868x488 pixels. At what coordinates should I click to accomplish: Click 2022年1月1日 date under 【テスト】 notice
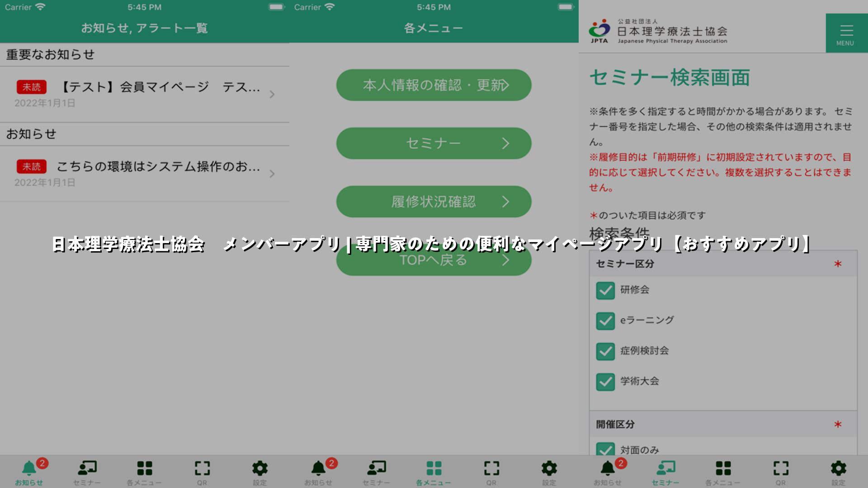(x=45, y=103)
